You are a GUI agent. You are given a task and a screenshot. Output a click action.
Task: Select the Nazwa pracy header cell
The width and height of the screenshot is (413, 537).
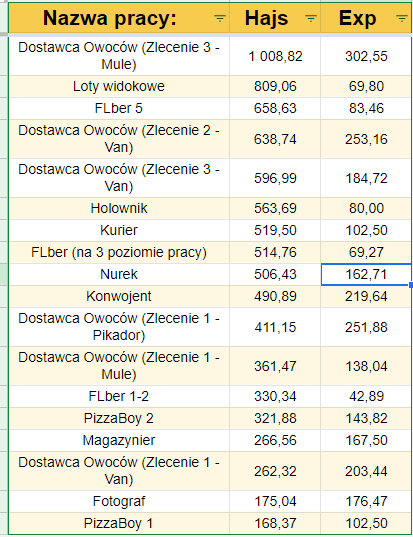(119, 17)
